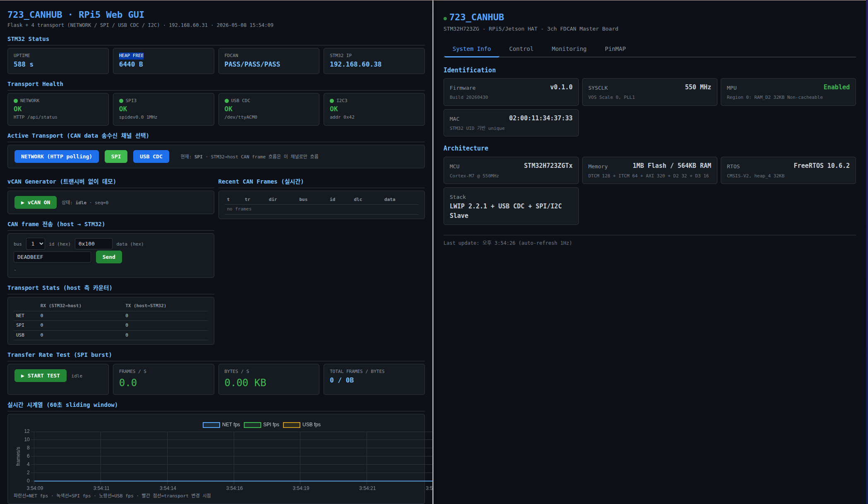868x504 pixels.
Task: Click the Stack LWIP 2.2.1 card
Action: pyautogui.click(x=511, y=206)
